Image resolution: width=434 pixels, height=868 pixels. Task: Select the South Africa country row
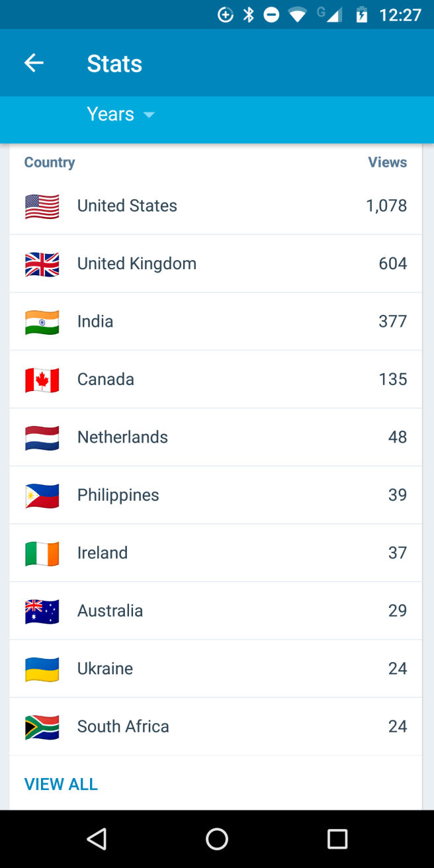click(x=216, y=726)
